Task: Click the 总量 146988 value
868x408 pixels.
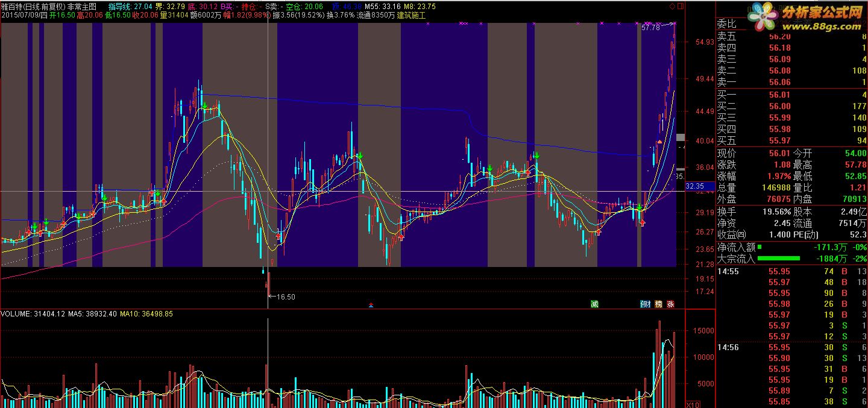Action: click(x=775, y=187)
